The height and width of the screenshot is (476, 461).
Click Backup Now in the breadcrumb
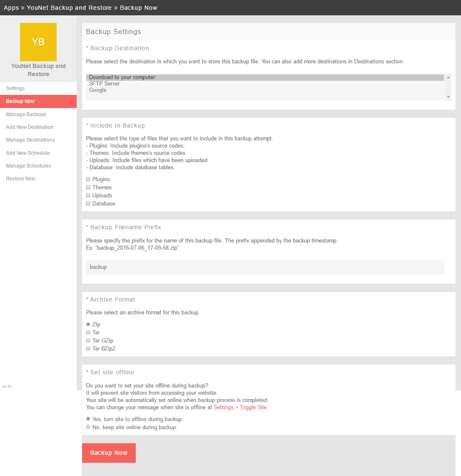coord(138,8)
